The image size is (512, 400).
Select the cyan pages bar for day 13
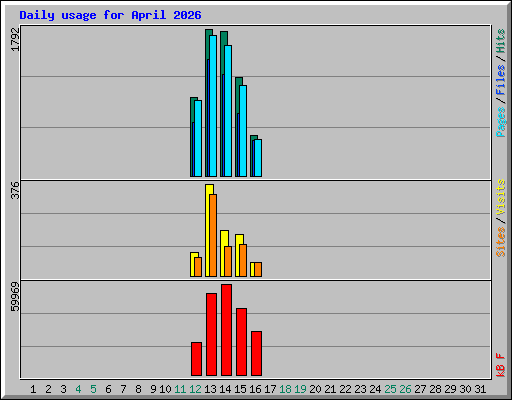[213, 106]
